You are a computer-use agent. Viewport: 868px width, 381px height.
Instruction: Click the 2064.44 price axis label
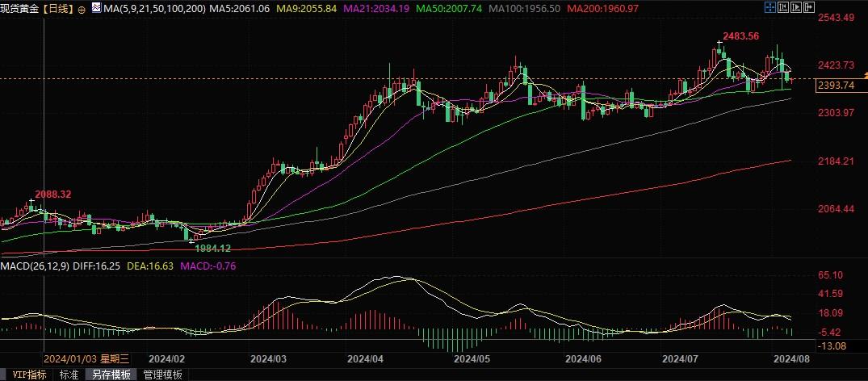[x=836, y=209]
